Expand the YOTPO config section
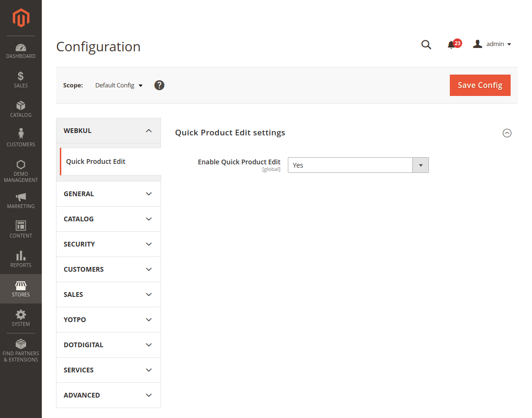The width and height of the screenshot is (532, 418). (109, 320)
